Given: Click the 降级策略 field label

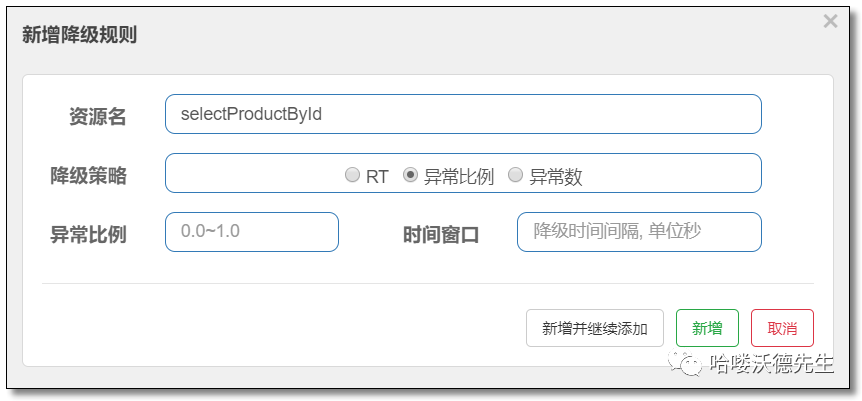Looking at the screenshot, I should tap(88, 175).
